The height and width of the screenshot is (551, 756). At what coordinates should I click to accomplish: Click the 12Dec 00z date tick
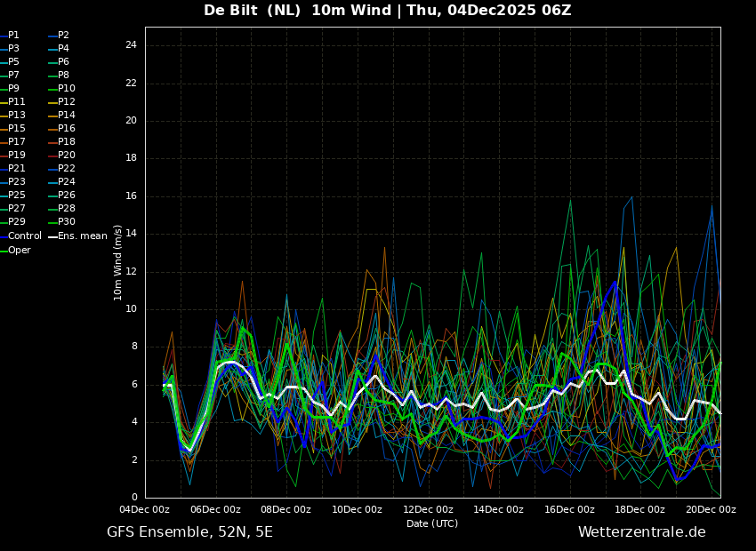pyautogui.click(x=428, y=510)
